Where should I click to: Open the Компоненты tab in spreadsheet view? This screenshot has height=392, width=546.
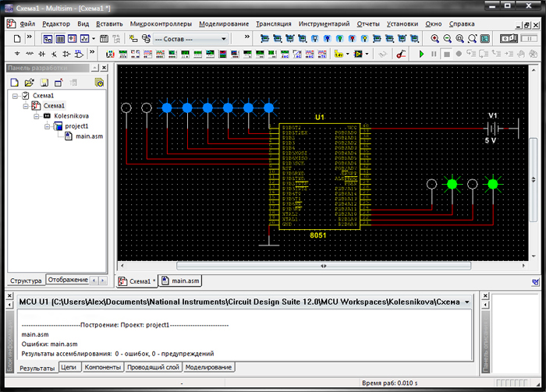pyautogui.click(x=103, y=367)
